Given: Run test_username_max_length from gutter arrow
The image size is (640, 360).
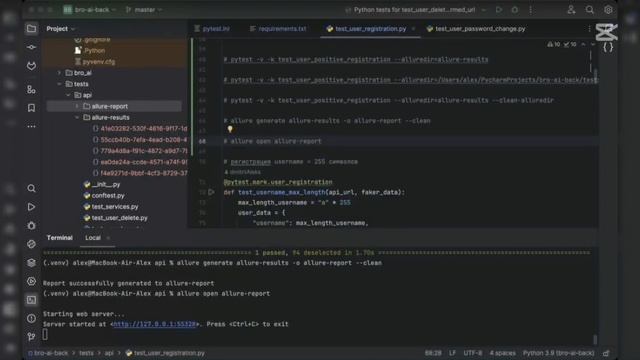Looking at the screenshot, I should [211, 192].
